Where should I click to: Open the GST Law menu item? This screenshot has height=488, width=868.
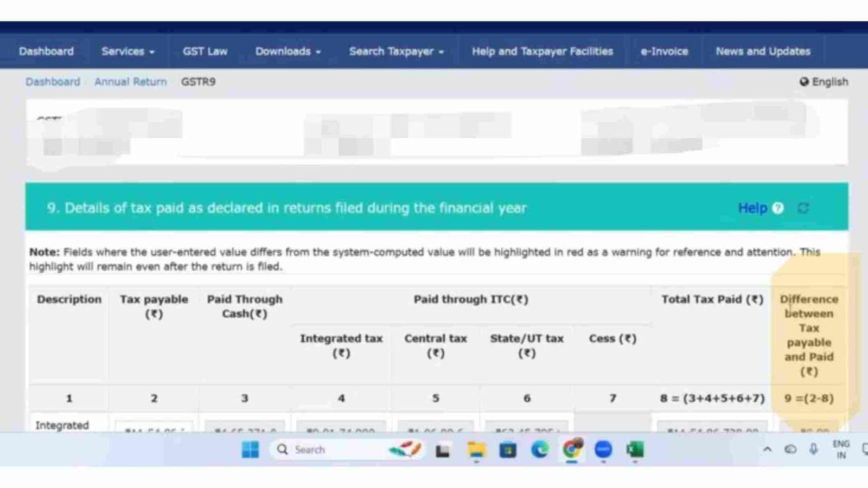click(x=205, y=52)
